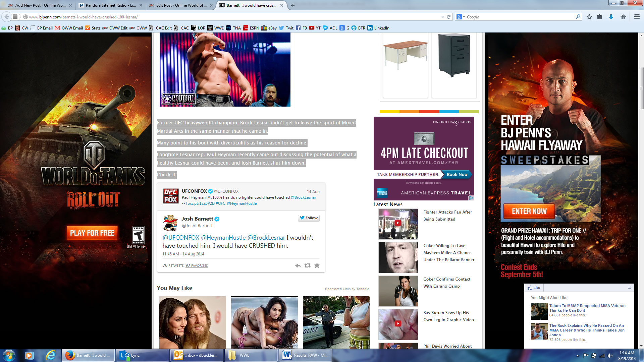Show hidden system tray icons
This screenshot has height=362, width=644.
[578, 356]
